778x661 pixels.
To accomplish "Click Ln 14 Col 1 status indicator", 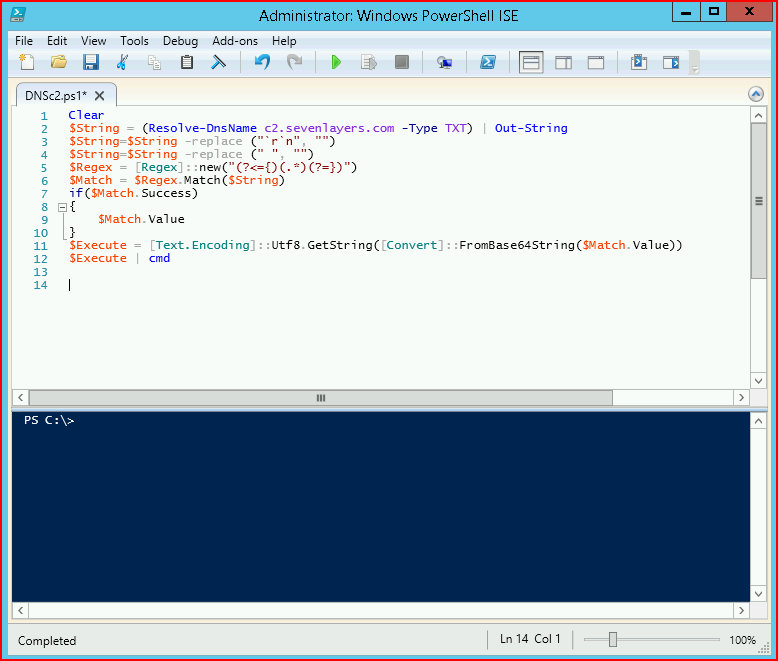I will click(x=530, y=639).
